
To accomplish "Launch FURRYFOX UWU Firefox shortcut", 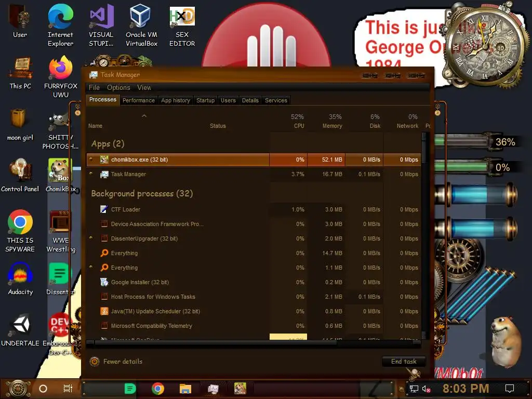I will coord(60,77).
